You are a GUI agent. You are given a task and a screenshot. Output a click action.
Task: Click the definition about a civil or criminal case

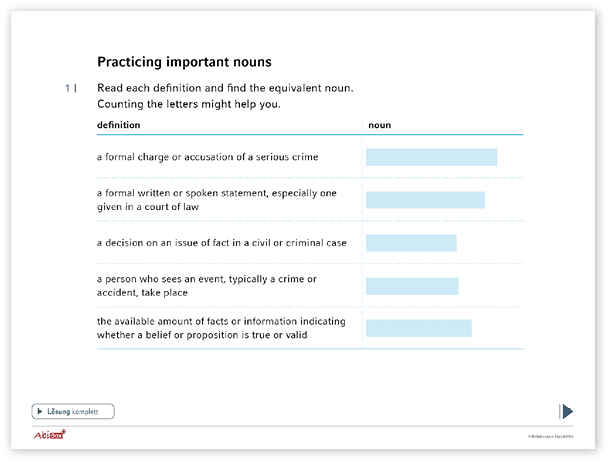pyautogui.click(x=221, y=243)
